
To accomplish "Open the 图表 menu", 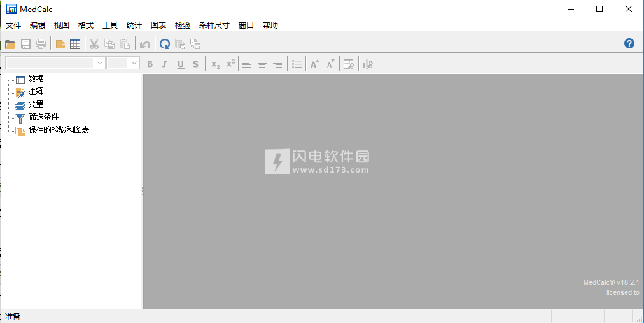I will pos(158,25).
